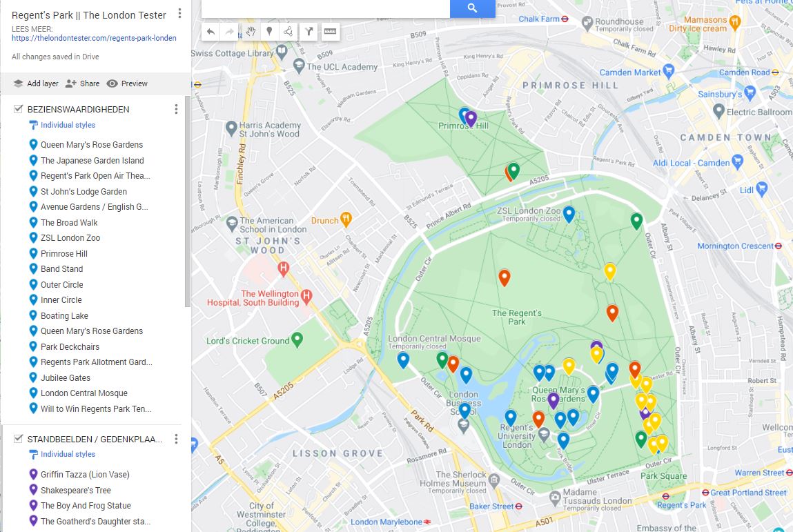Select the add directions tool

click(309, 32)
